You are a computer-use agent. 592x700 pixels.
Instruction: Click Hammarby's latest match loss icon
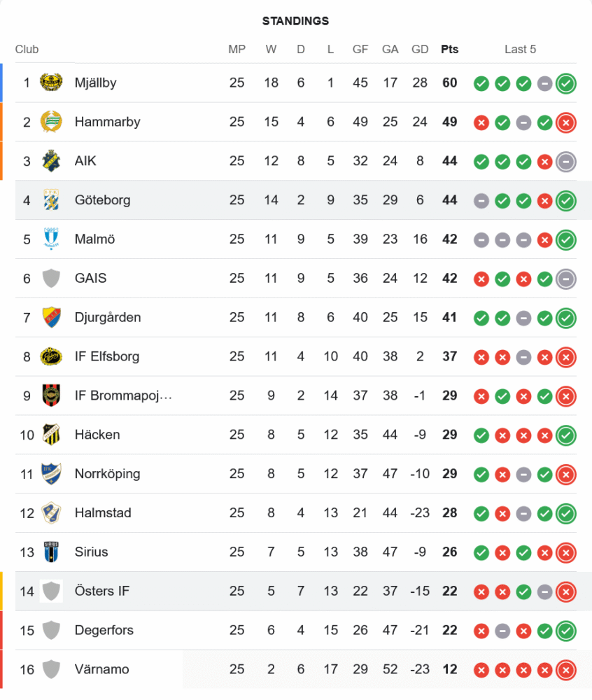[566, 123]
